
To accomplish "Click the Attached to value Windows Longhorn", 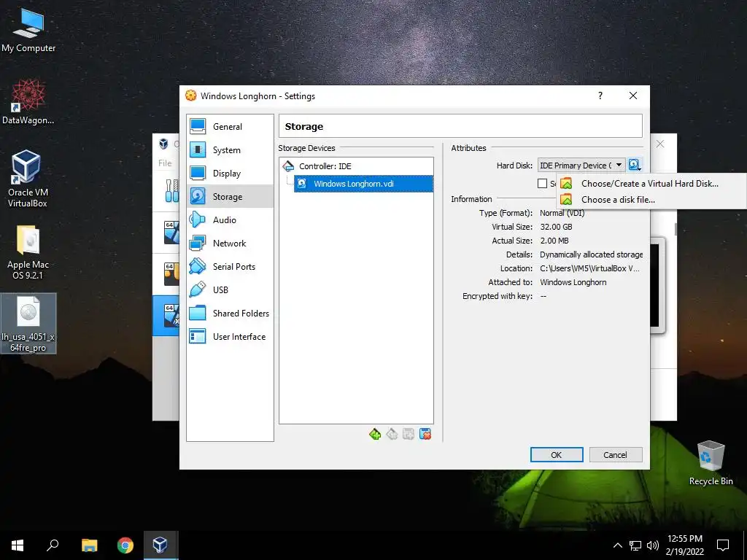I will (573, 282).
